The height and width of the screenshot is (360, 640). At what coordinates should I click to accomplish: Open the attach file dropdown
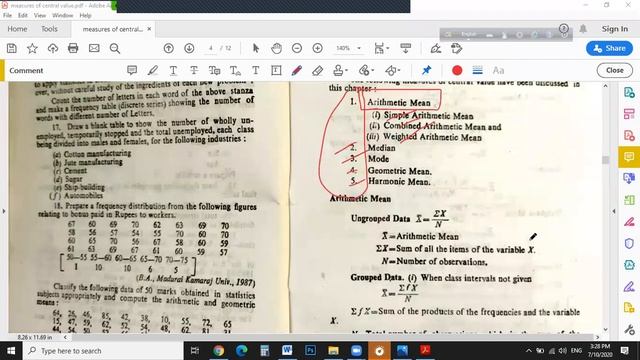(x=366, y=70)
